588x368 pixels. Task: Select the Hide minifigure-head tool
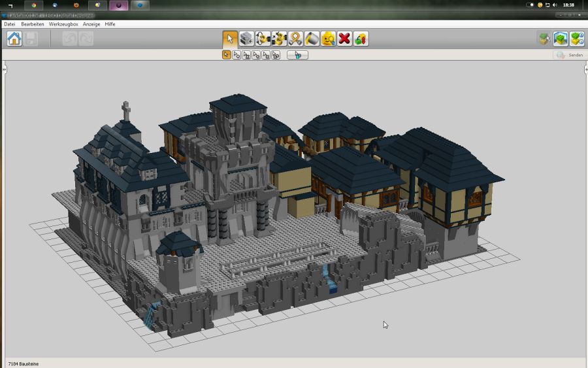[328, 39]
